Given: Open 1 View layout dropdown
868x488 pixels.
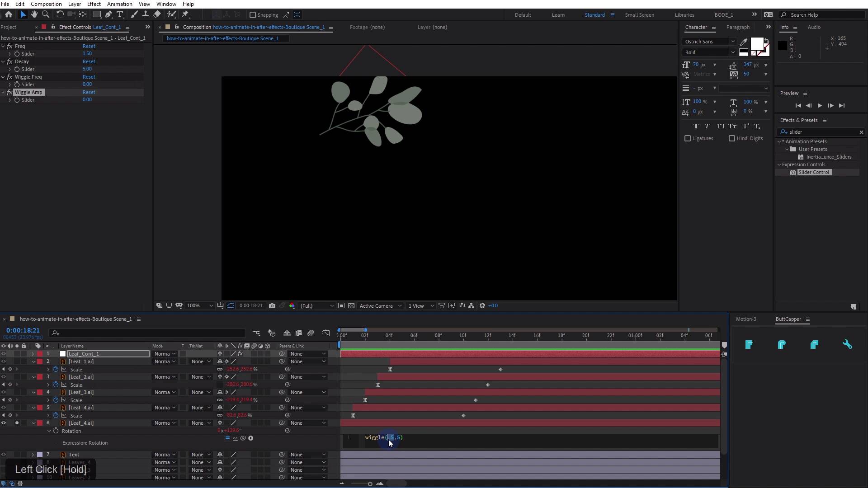Looking at the screenshot, I should (421, 306).
